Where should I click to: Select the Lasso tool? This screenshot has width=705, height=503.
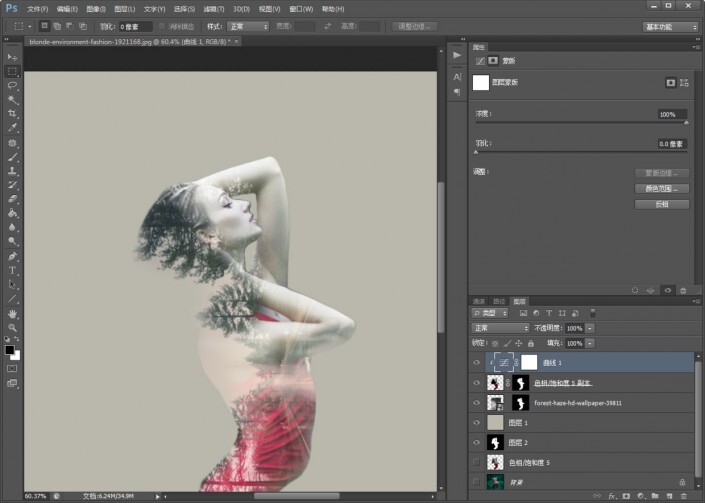[12, 86]
